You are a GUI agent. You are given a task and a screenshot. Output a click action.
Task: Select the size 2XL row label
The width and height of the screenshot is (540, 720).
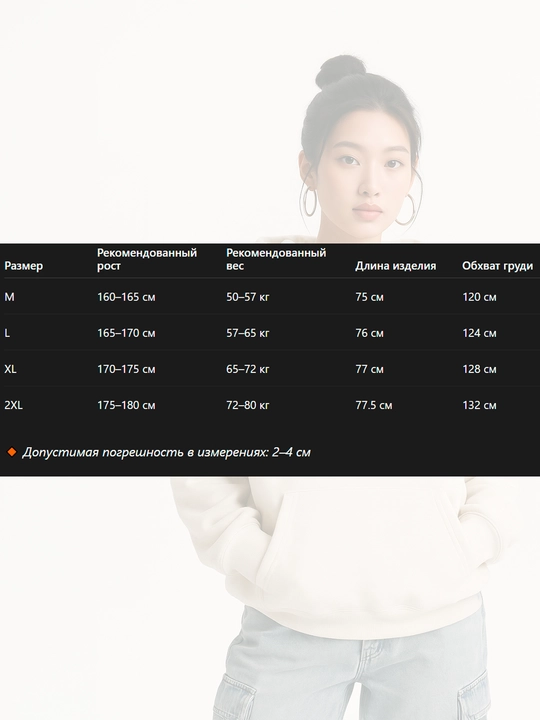pyautogui.click(x=13, y=405)
